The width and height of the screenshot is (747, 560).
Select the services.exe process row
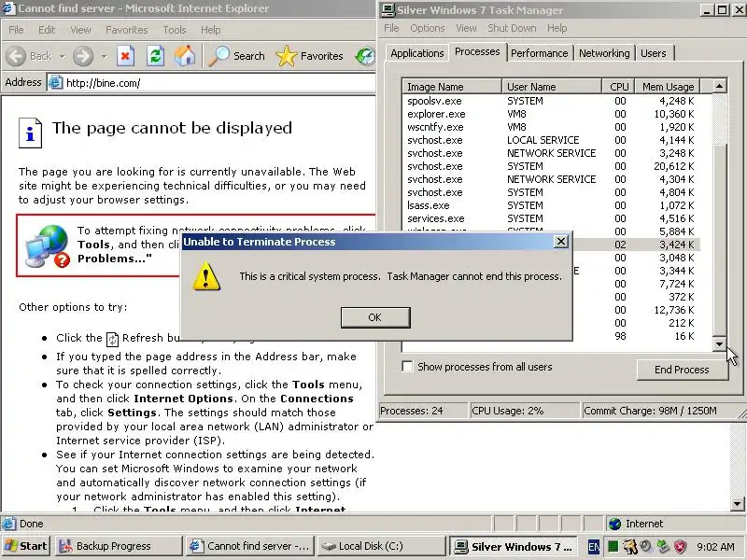click(551, 218)
